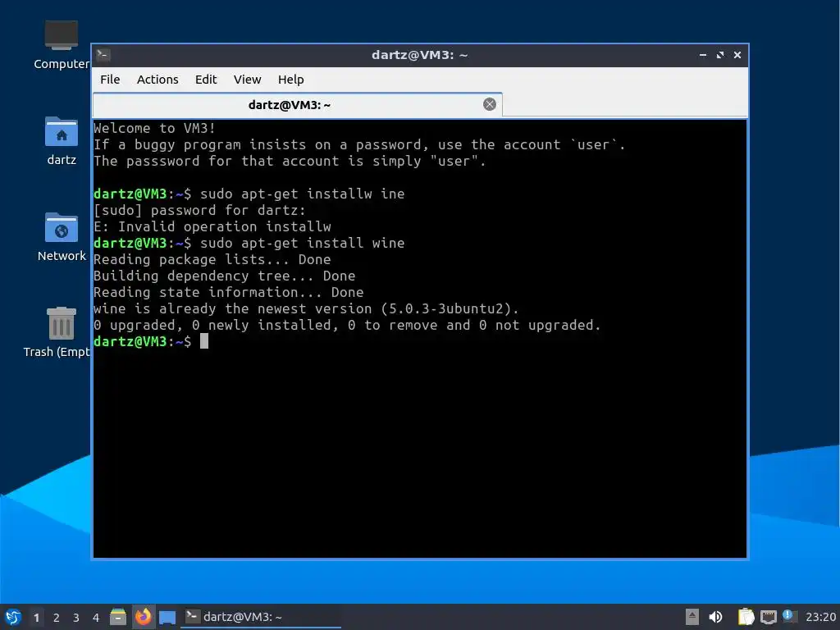Screen dimensions: 840x630
Task: Close the terminal window
Action: click(737, 55)
